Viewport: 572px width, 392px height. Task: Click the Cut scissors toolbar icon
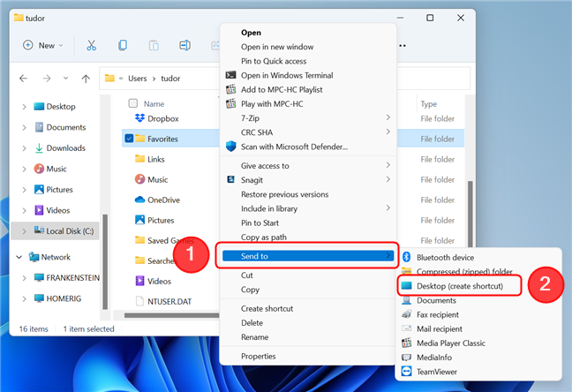[x=91, y=45]
